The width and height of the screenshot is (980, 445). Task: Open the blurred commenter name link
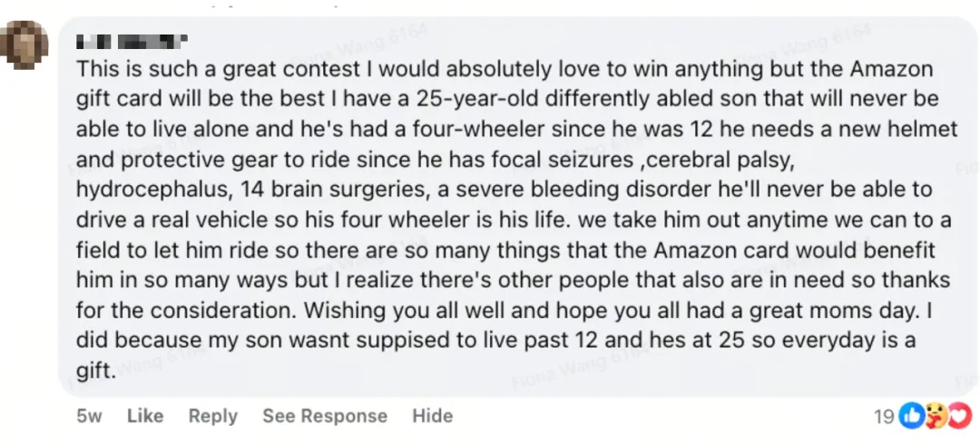(x=132, y=41)
